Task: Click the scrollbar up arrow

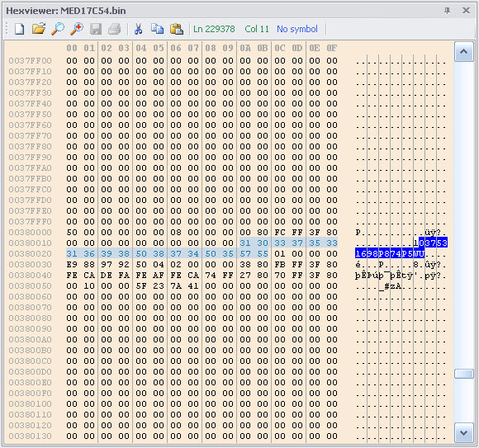Action: [x=464, y=52]
